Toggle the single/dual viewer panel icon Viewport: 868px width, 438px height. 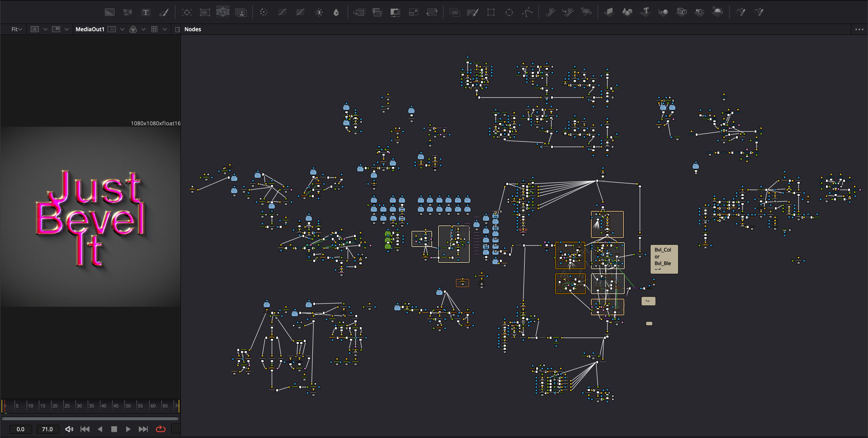178,30
